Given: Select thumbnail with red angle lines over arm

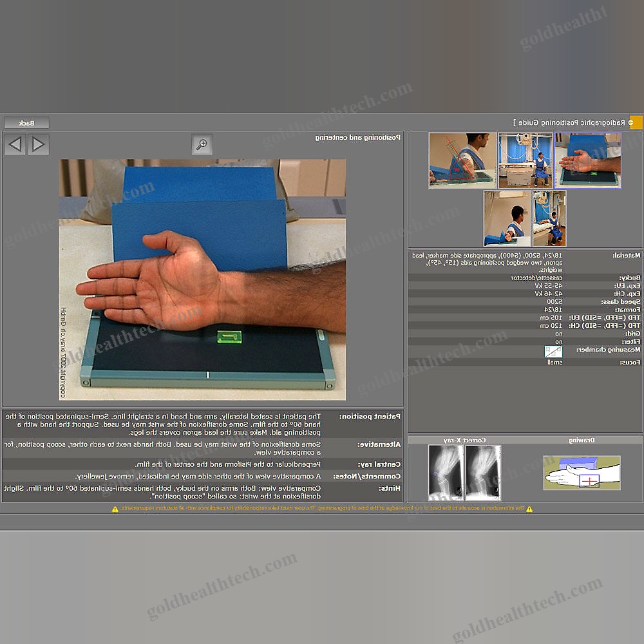Looking at the screenshot, I should tap(462, 160).
